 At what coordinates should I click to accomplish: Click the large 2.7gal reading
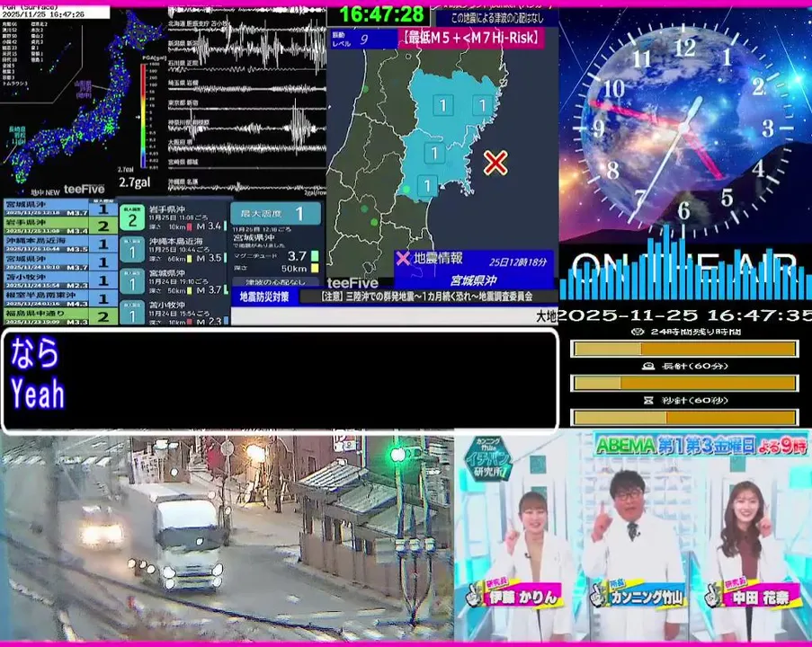[135, 182]
